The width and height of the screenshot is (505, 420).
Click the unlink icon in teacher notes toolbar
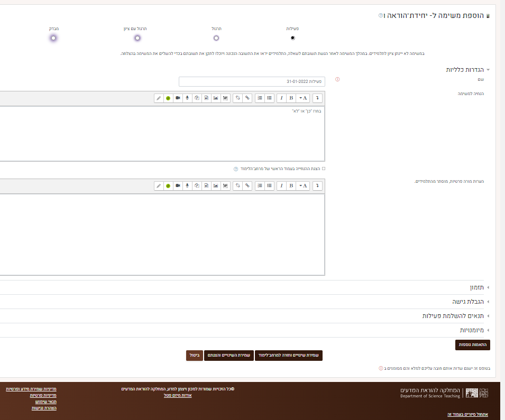click(x=238, y=185)
